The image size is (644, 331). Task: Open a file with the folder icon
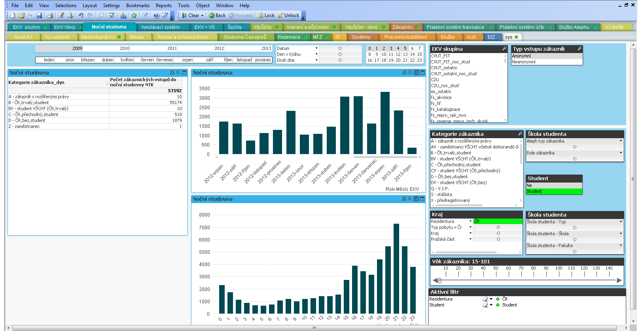click(22, 15)
